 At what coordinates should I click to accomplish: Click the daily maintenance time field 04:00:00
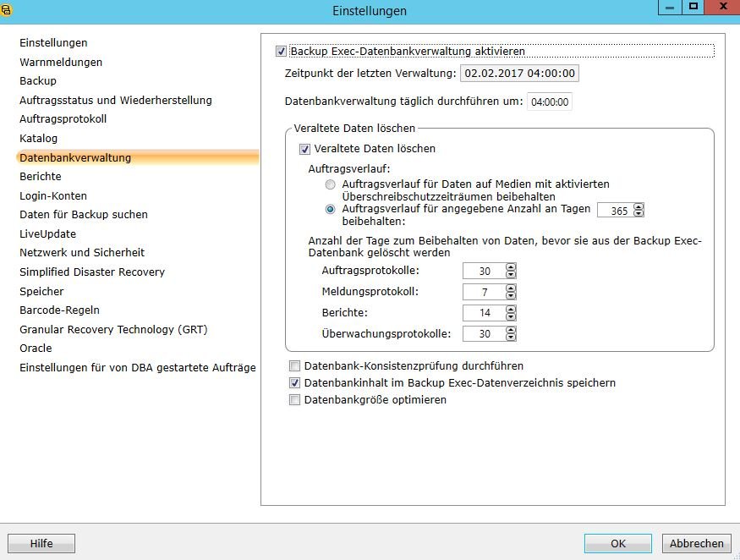coord(550,102)
